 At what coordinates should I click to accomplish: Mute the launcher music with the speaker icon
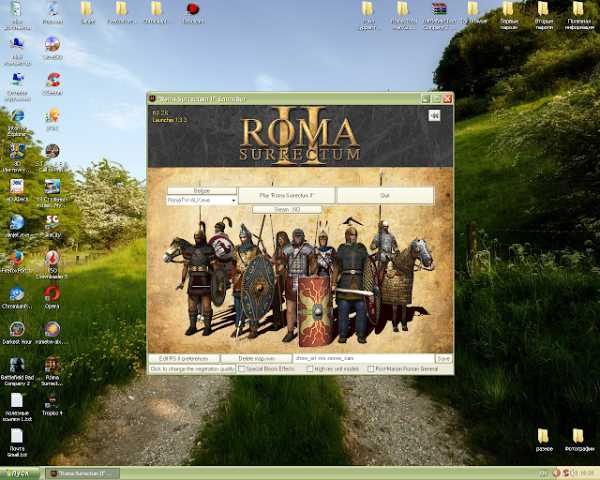click(434, 116)
